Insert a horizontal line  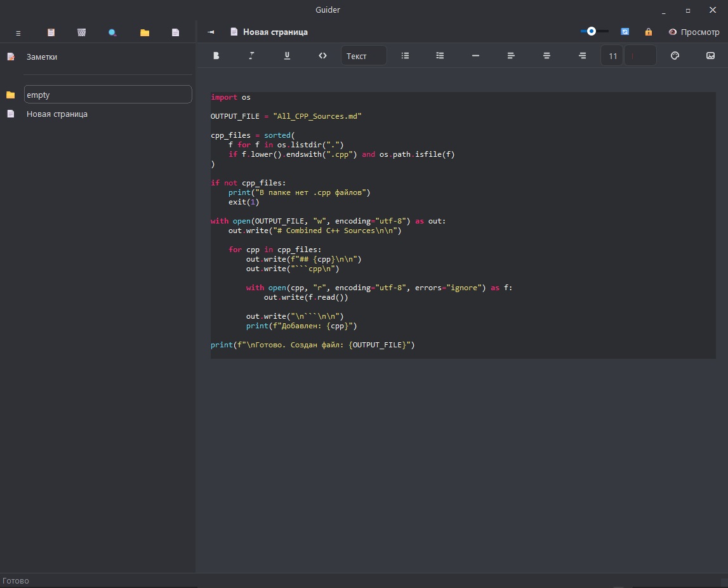(475, 56)
